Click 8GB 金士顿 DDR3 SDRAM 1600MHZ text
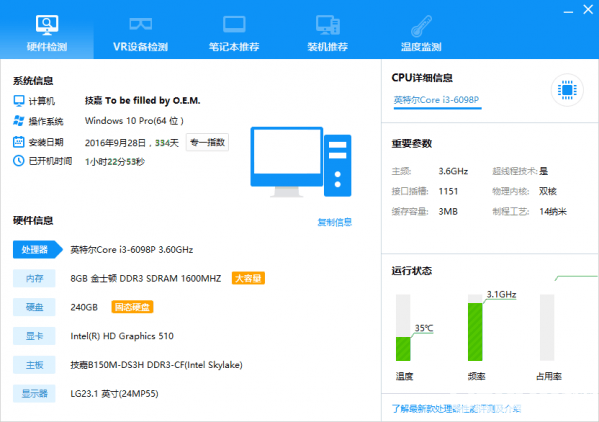 146,278
